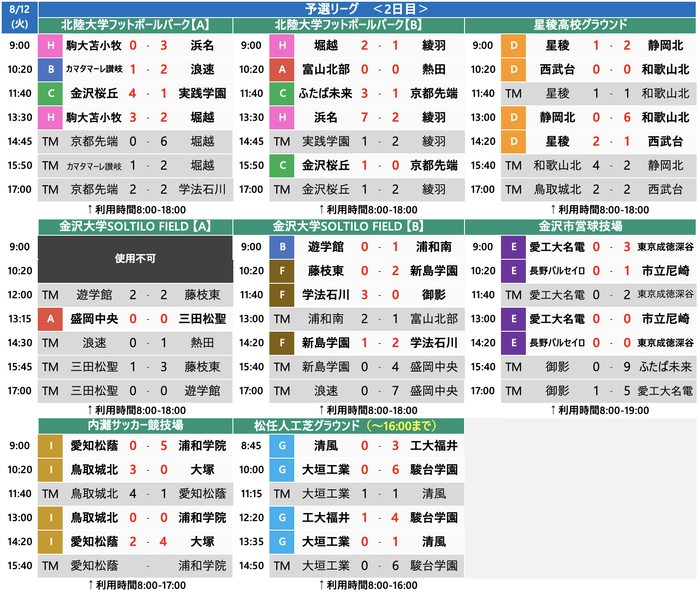Click group G badge beside 清風 vs 工大福井

tap(282, 446)
